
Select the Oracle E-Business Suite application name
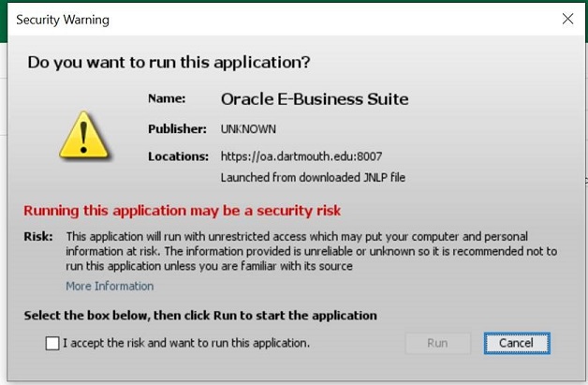click(315, 98)
